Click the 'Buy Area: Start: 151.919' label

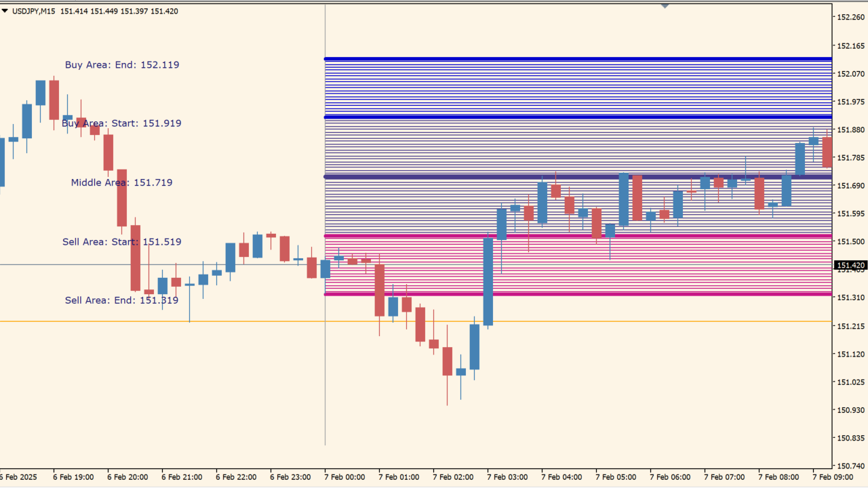[121, 123]
